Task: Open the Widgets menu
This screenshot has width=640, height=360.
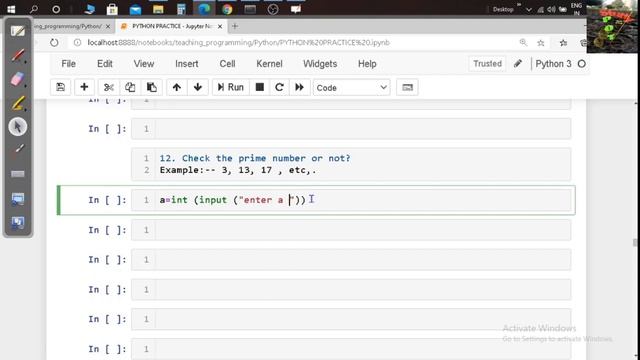Action: coord(320,64)
